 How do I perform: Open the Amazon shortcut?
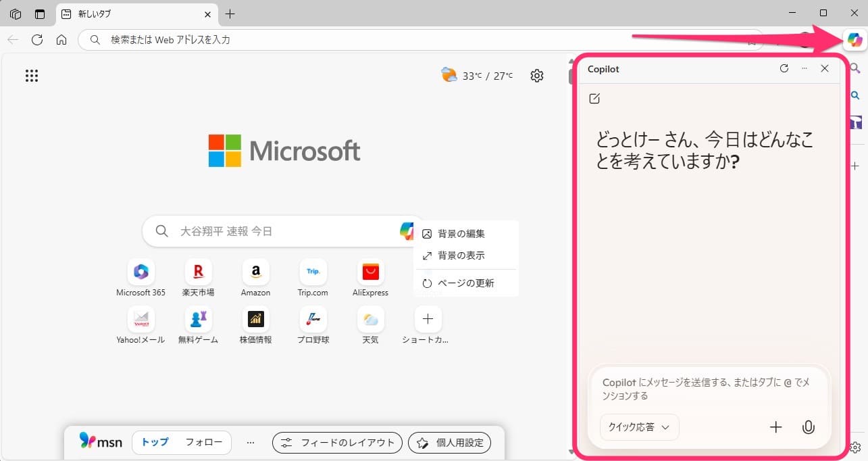click(x=255, y=278)
